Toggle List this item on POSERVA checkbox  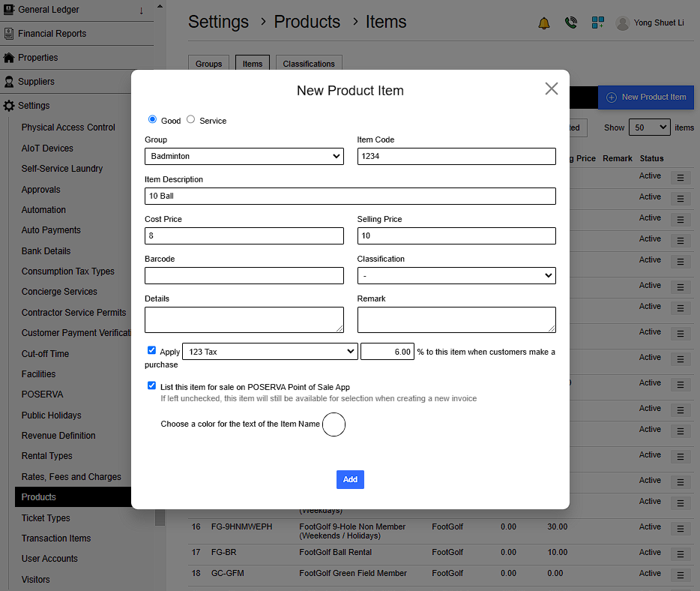coord(152,385)
